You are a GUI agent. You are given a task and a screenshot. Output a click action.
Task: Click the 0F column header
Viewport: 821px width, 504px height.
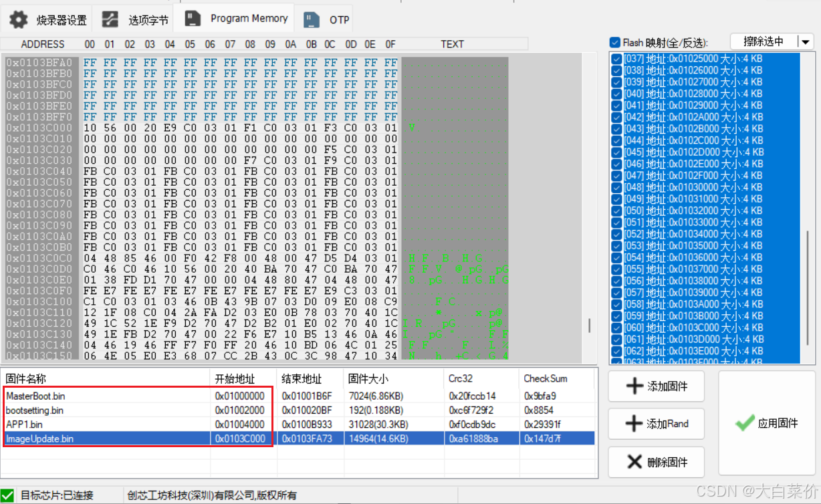390,44
